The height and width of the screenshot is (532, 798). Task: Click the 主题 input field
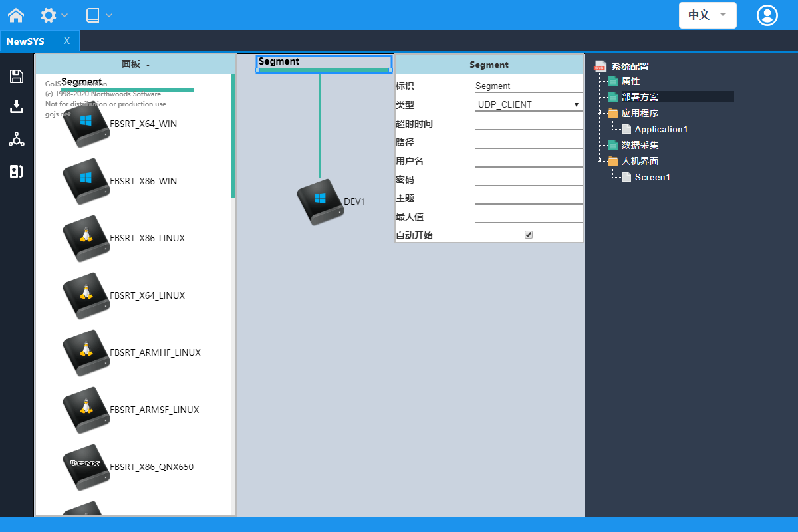click(x=529, y=198)
